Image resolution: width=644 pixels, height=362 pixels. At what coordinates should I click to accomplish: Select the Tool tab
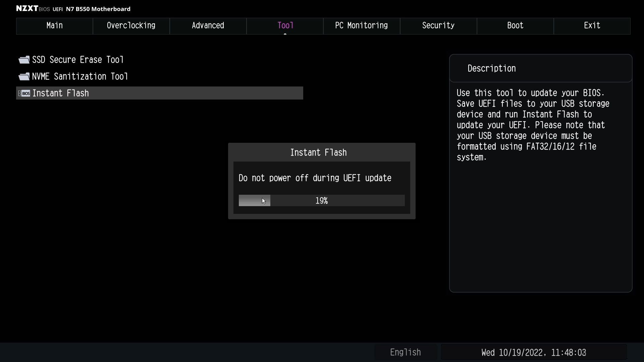point(285,26)
